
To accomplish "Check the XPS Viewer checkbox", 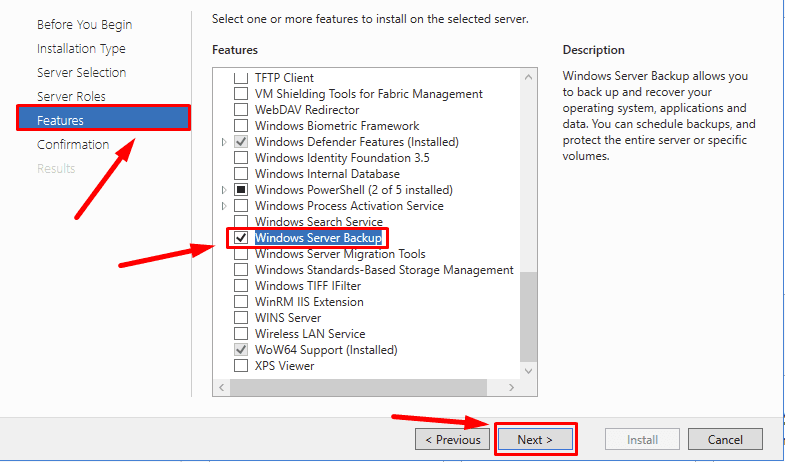I will pyautogui.click(x=241, y=366).
